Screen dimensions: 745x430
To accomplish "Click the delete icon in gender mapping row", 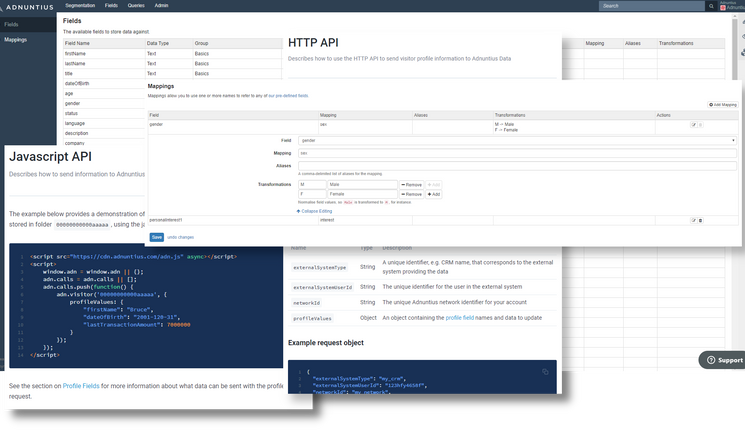I will click(700, 125).
